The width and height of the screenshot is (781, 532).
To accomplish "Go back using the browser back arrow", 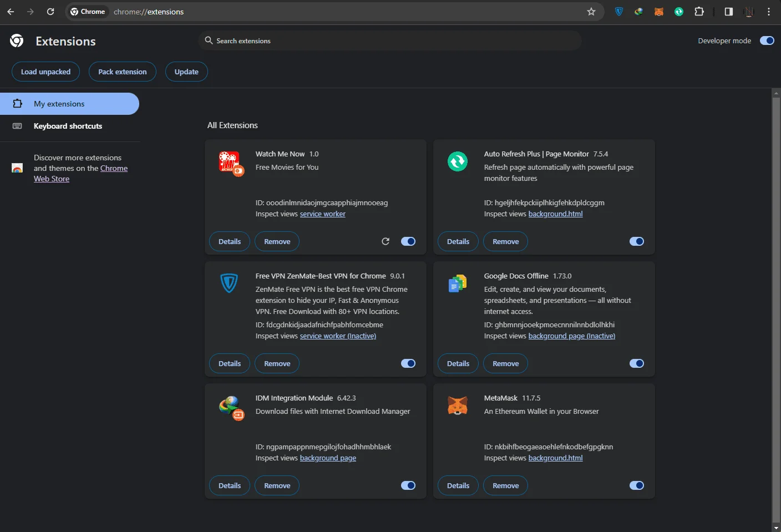I will (11, 12).
